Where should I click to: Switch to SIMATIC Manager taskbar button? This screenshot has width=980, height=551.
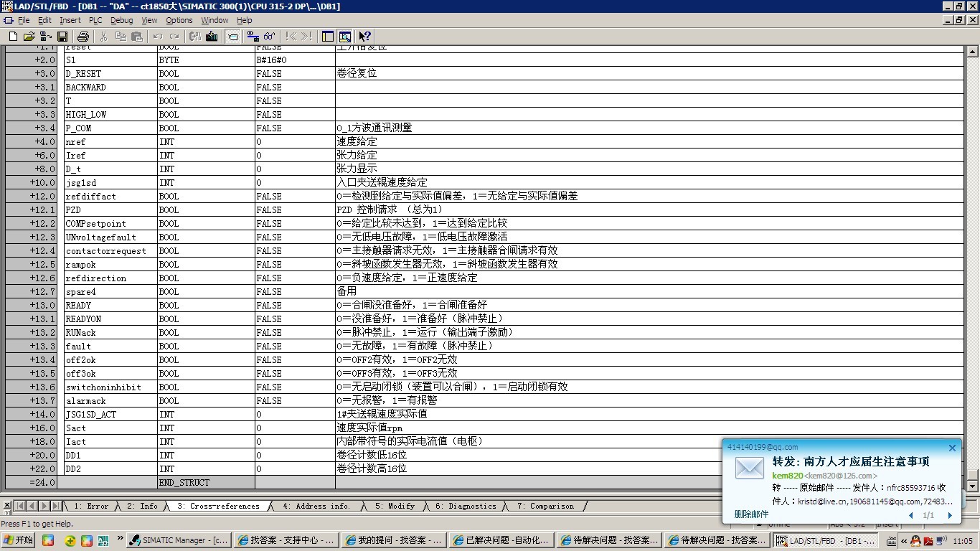coord(179,540)
